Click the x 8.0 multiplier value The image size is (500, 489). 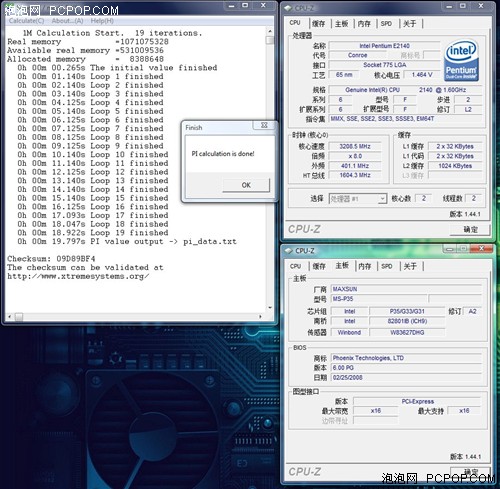click(355, 156)
